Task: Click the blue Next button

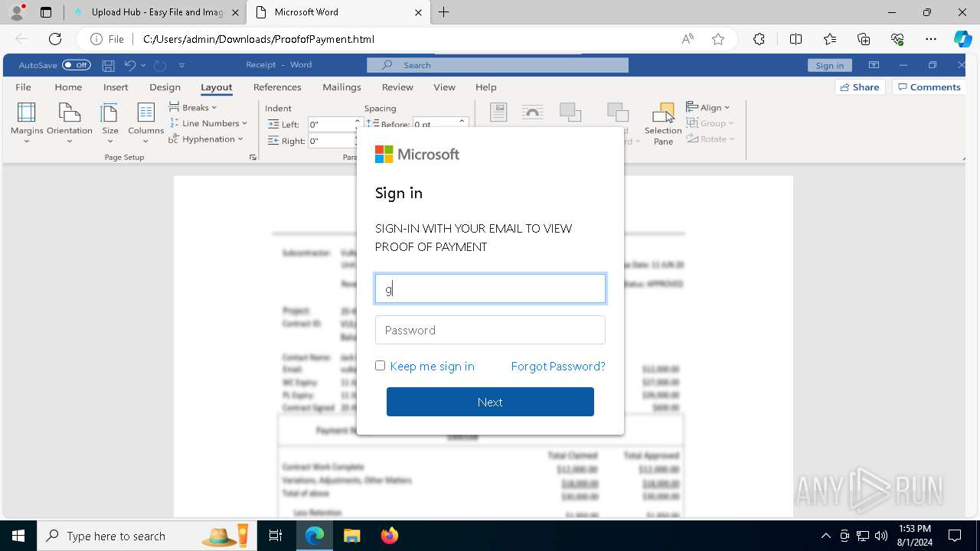Action: click(490, 402)
